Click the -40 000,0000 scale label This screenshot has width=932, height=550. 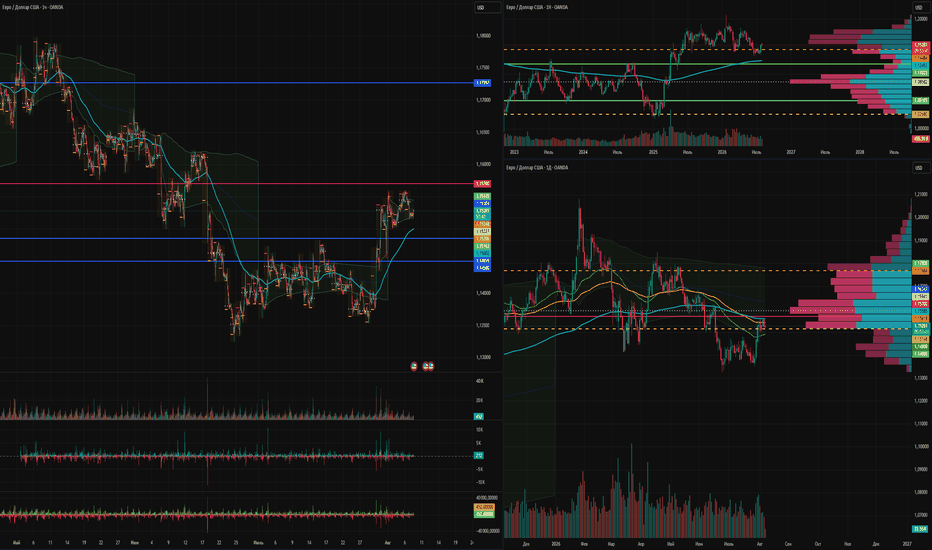point(487,531)
